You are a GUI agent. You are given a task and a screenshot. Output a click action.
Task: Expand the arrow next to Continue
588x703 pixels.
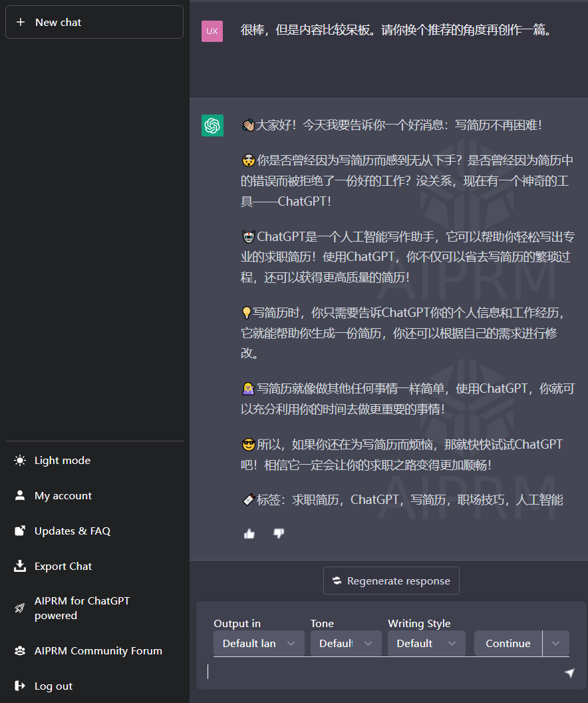(555, 643)
